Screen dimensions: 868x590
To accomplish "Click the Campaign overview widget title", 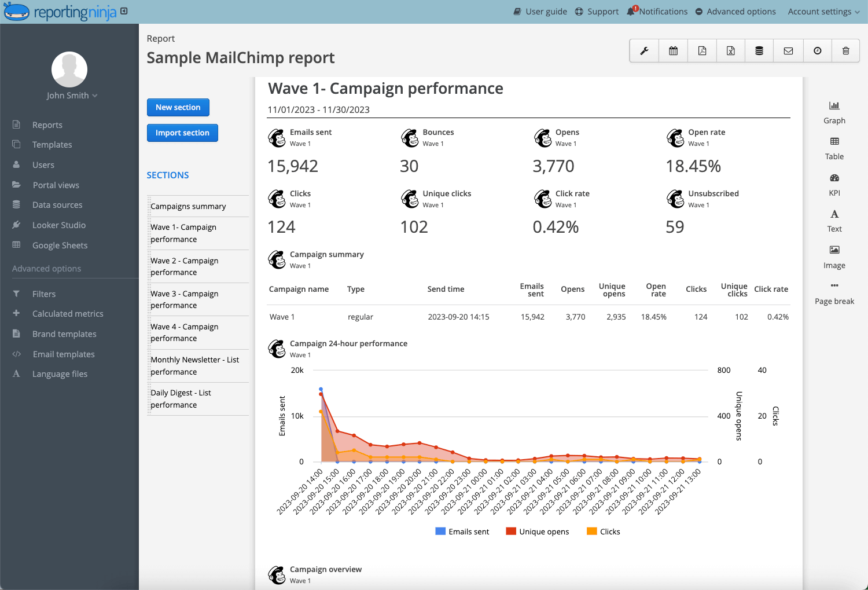I will click(326, 569).
